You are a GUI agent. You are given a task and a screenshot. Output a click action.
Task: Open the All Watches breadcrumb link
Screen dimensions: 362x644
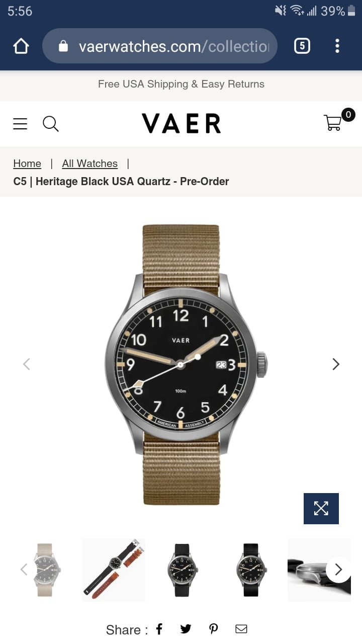tap(90, 164)
